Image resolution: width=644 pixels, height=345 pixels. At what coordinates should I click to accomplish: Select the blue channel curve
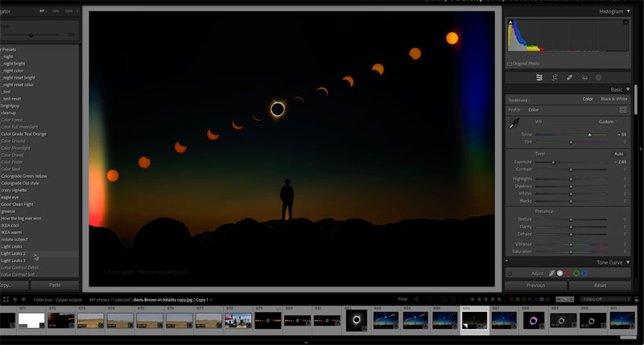point(584,273)
